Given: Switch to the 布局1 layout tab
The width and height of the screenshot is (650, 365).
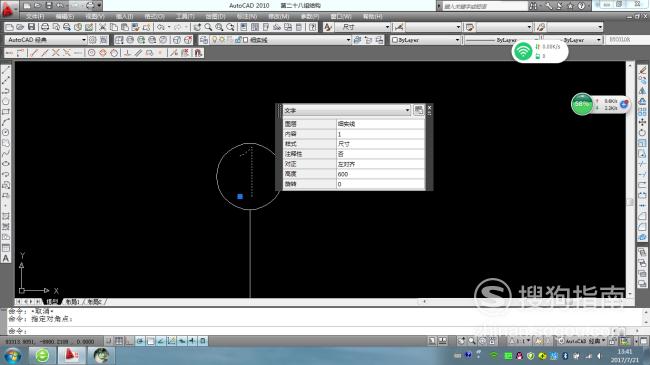Looking at the screenshot, I should pyautogui.click(x=73, y=302).
